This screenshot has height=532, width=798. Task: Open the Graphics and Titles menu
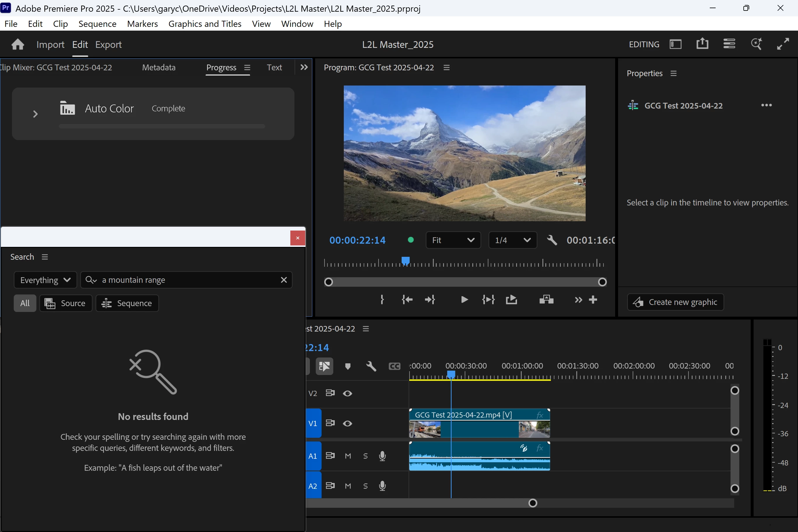[x=205, y=24]
